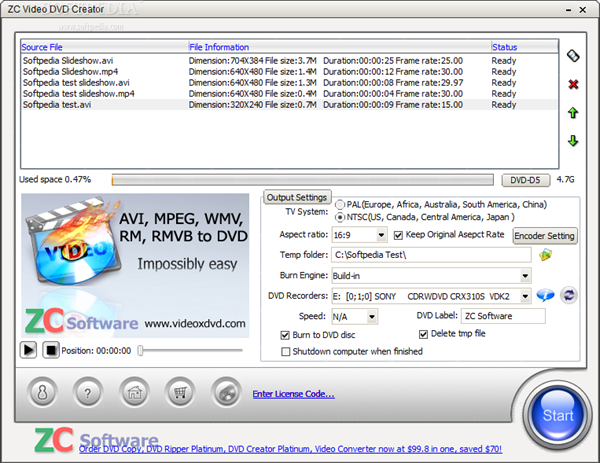The height and width of the screenshot is (463, 600).
Task: Minimize the ZC Video DVD Creator window
Action: (569, 10)
